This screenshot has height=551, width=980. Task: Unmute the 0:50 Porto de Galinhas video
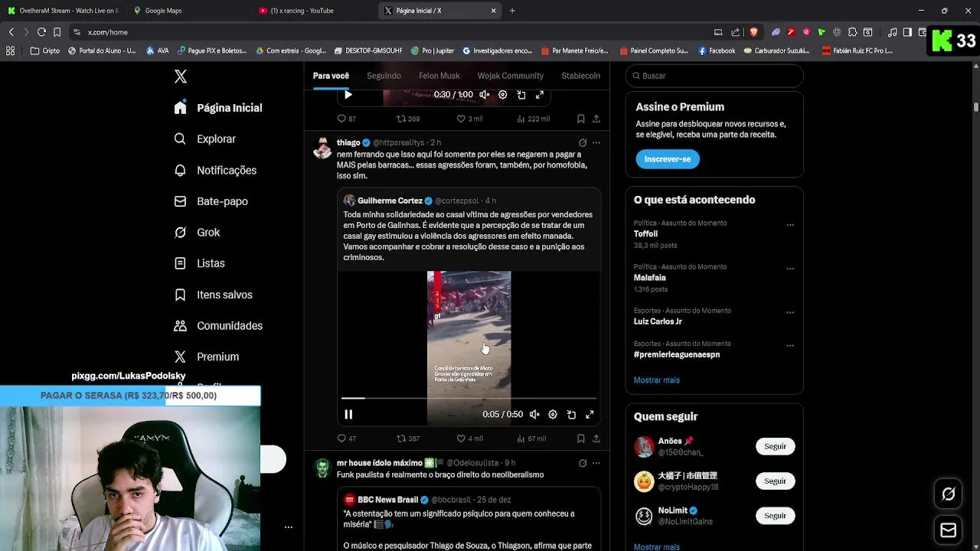point(534,415)
